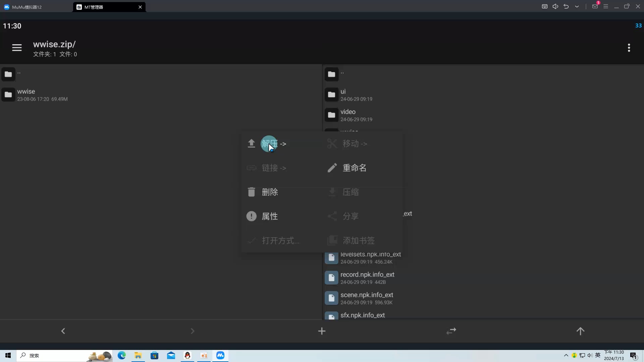Open the three-dot overflow menu
This screenshot has height=362, width=644.
[629, 48]
